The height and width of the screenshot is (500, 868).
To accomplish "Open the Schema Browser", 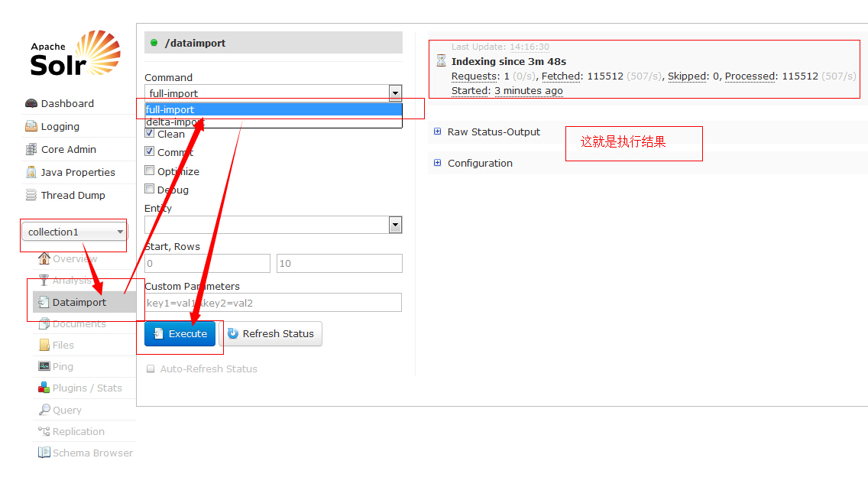I will click(x=92, y=453).
